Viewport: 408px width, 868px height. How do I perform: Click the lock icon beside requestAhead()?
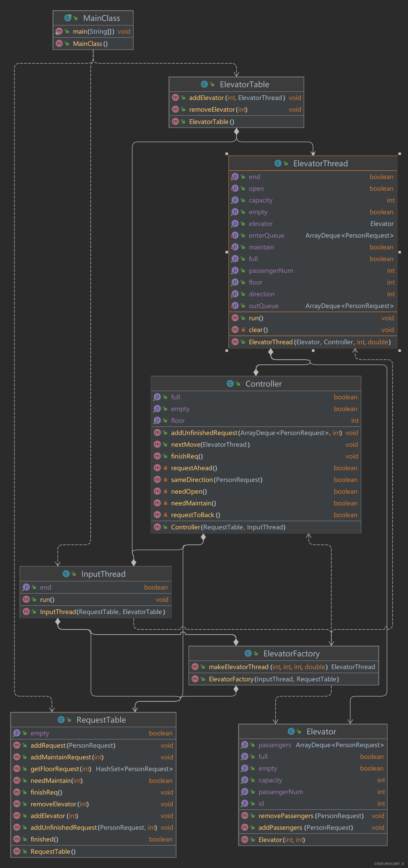(165, 468)
